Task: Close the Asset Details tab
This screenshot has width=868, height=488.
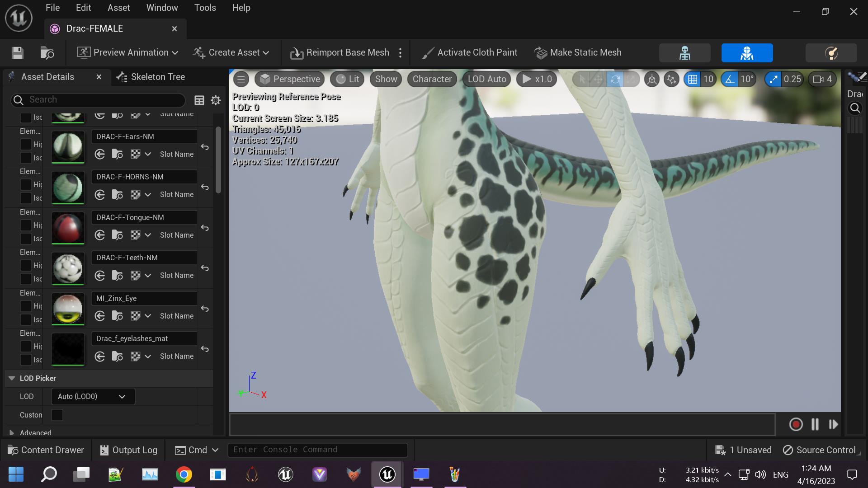Action: point(99,77)
